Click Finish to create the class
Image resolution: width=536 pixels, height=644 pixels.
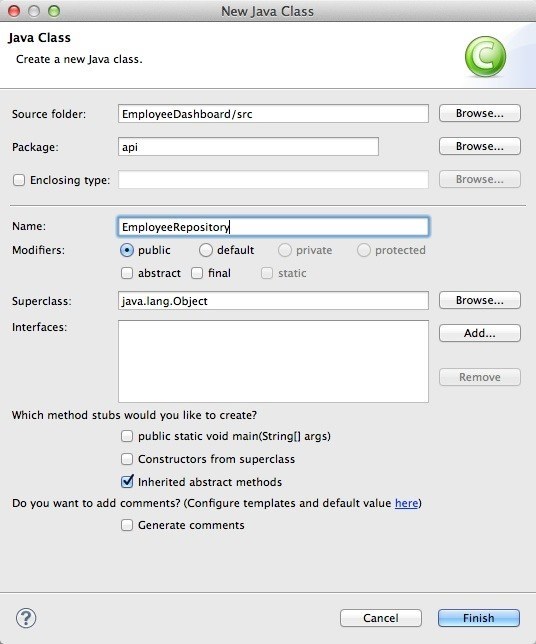click(478, 618)
